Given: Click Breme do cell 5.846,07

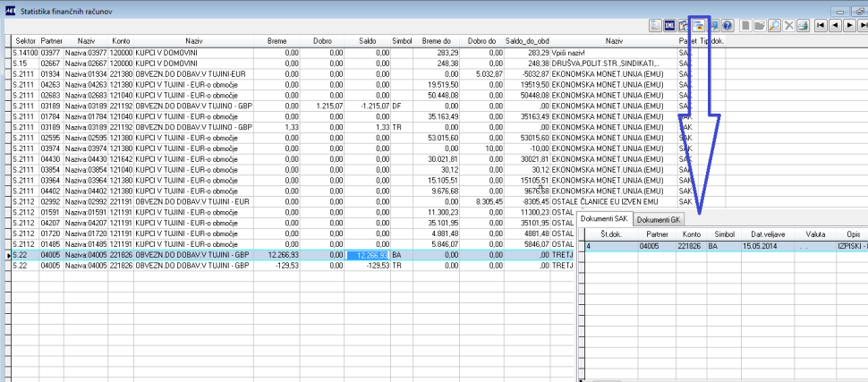Looking at the screenshot, I should click(x=437, y=244).
